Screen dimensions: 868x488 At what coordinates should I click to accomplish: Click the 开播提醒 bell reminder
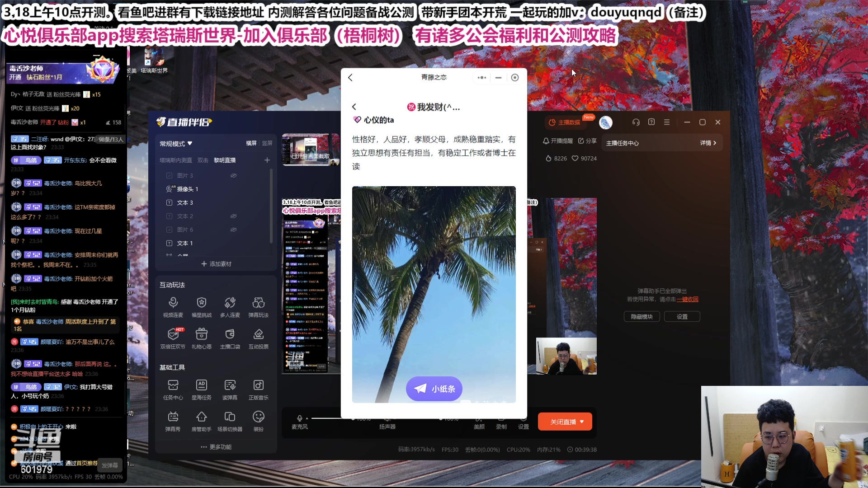(x=557, y=141)
